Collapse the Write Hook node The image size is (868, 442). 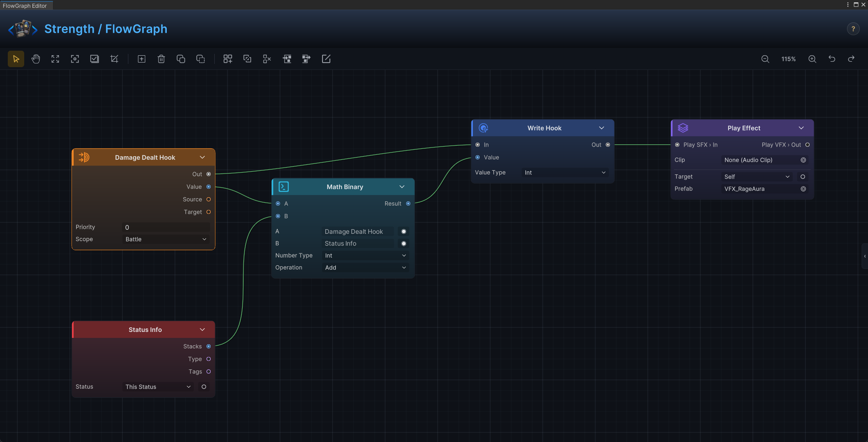coord(602,128)
